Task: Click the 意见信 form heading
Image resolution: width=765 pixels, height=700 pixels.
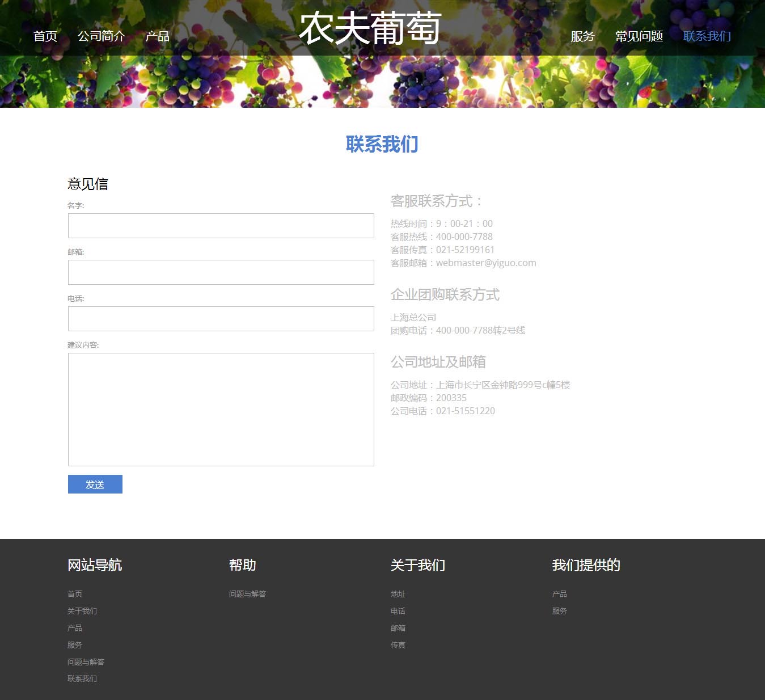Action: coord(88,184)
